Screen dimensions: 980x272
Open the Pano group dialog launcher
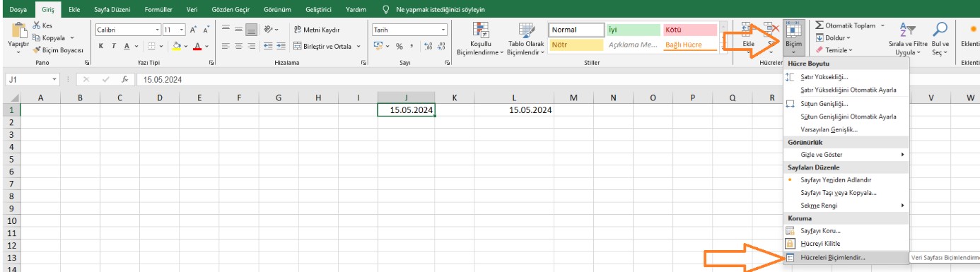(x=88, y=63)
